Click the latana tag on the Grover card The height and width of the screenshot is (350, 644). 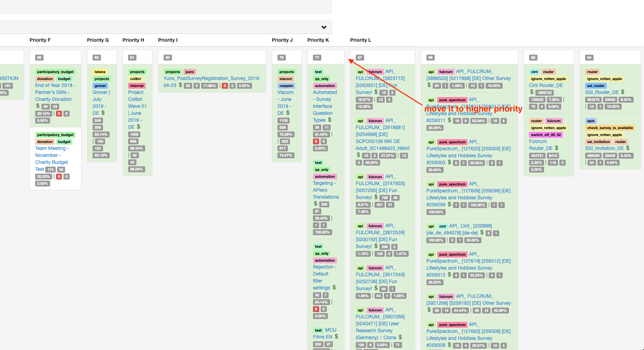tap(100, 72)
